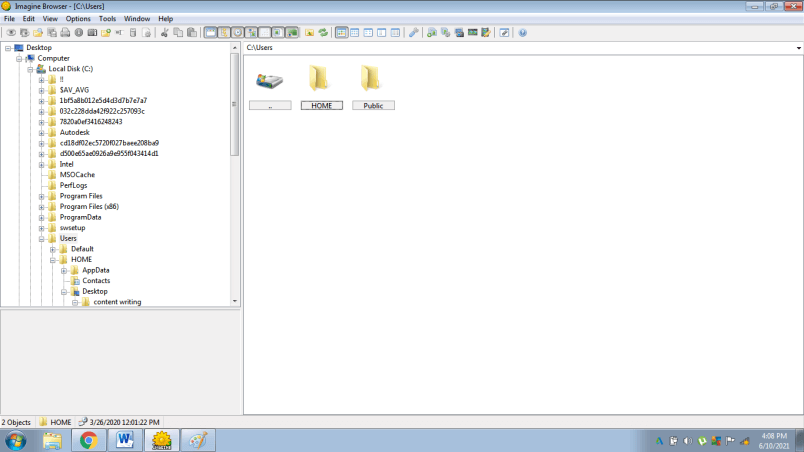This screenshot has width=804, height=452.
Task: Select the Contacts folder in tree
Action: (x=96, y=281)
